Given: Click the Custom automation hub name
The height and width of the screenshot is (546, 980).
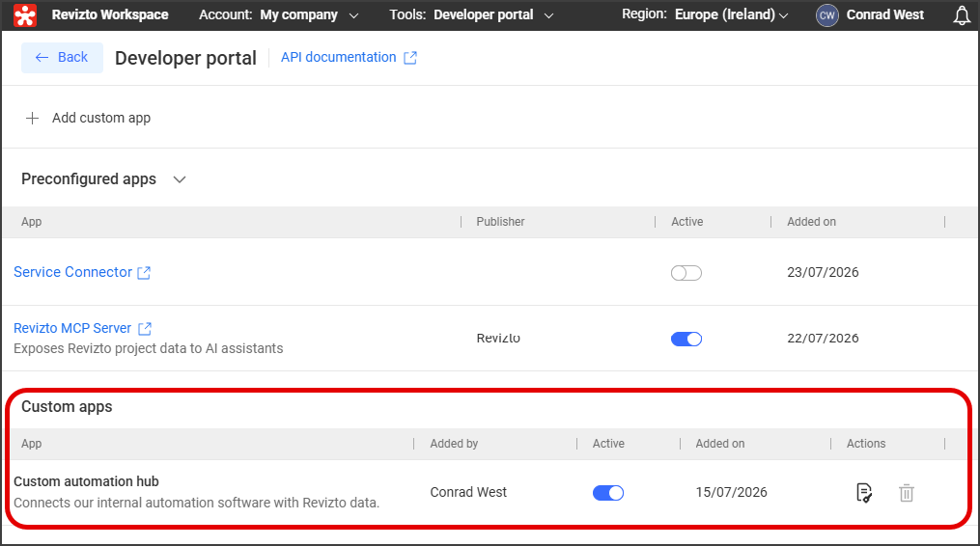Looking at the screenshot, I should click(86, 481).
